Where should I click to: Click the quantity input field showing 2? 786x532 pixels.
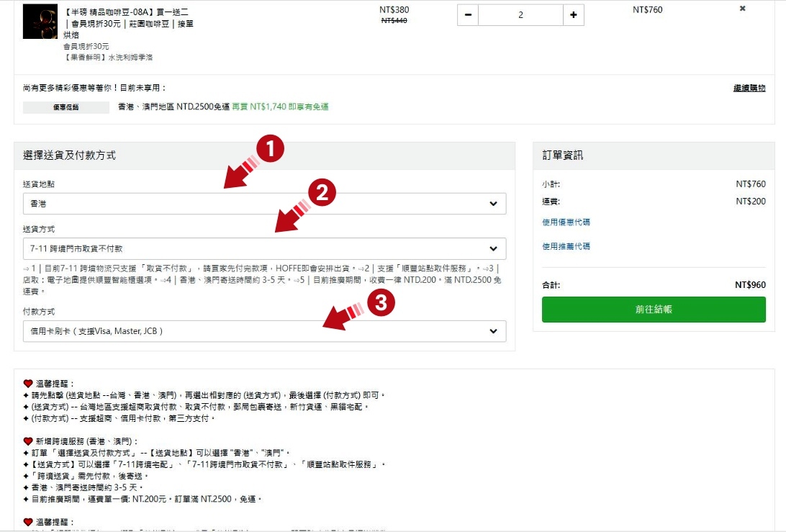click(x=520, y=15)
